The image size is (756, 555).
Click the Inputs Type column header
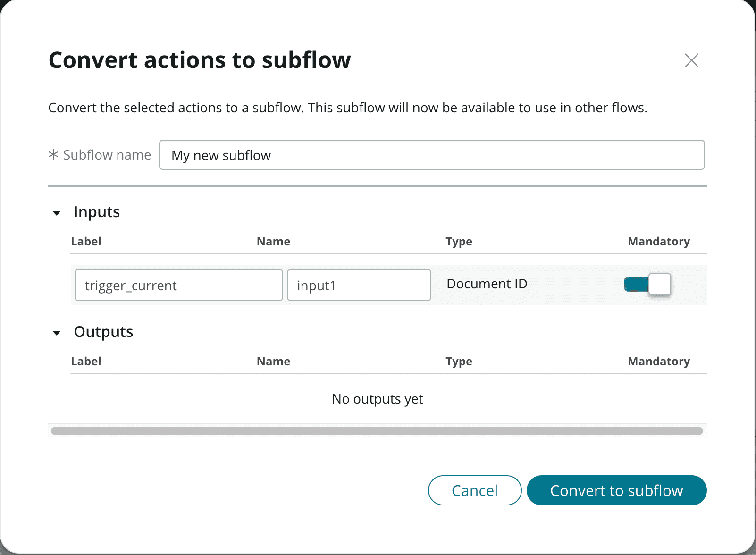459,241
